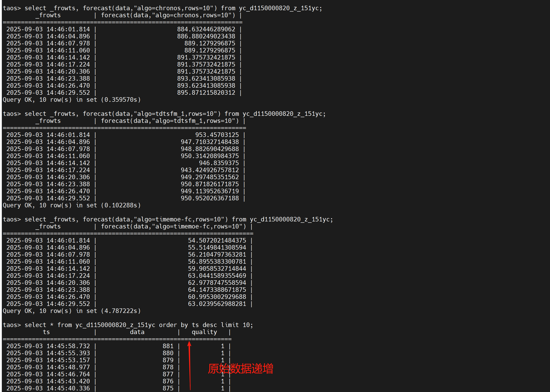Click the 'ts' column header
This screenshot has height=392, width=550.
(x=46, y=332)
